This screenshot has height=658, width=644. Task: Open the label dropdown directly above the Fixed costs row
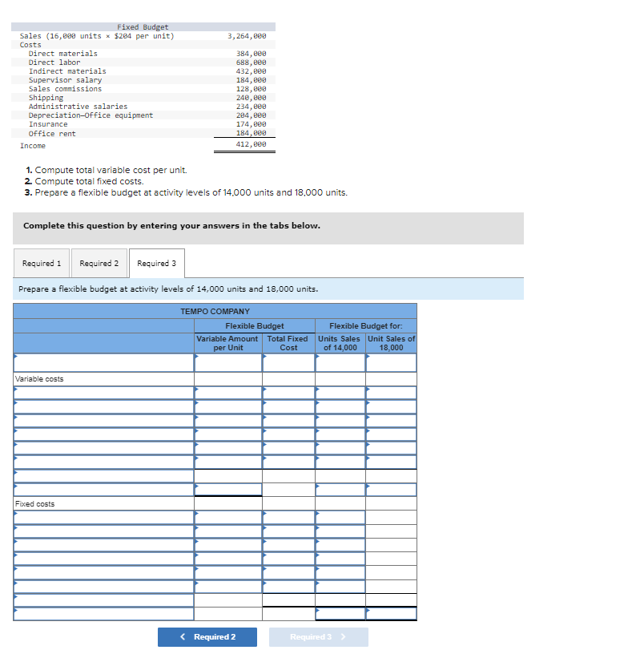click(x=103, y=490)
